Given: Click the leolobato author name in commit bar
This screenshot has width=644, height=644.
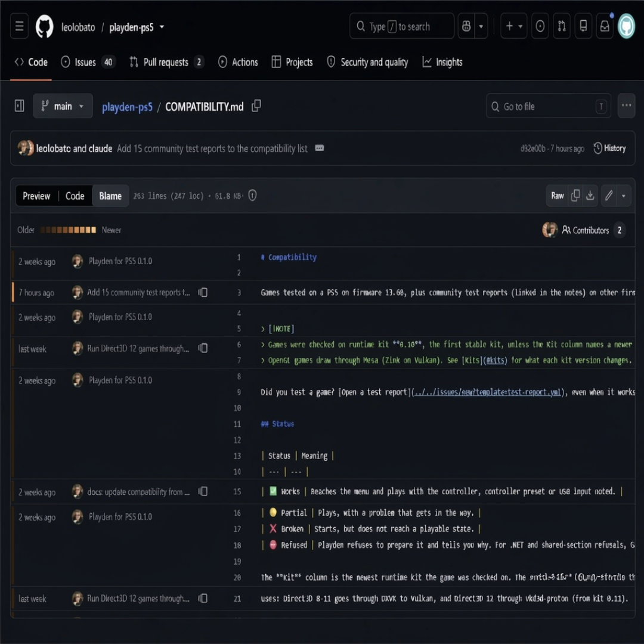Looking at the screenshot, I should coord(54,148).
